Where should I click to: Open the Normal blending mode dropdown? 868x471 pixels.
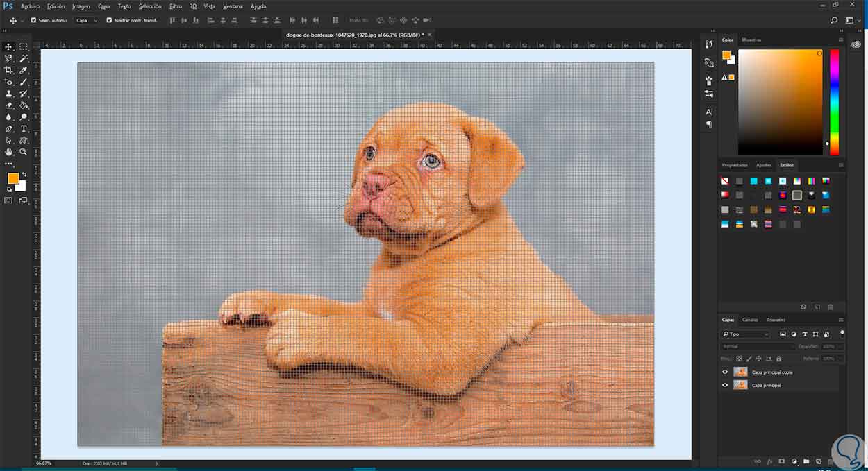click(x=757, y=346)
